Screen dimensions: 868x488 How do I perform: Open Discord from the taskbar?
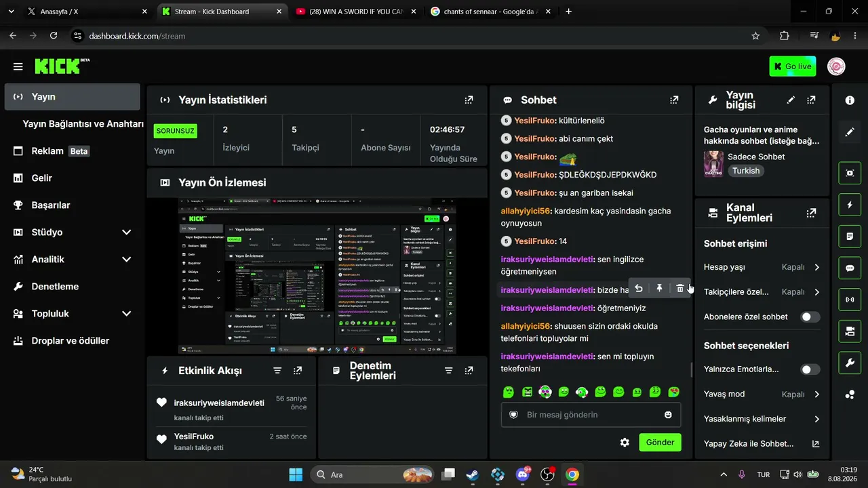click(522, 474)
